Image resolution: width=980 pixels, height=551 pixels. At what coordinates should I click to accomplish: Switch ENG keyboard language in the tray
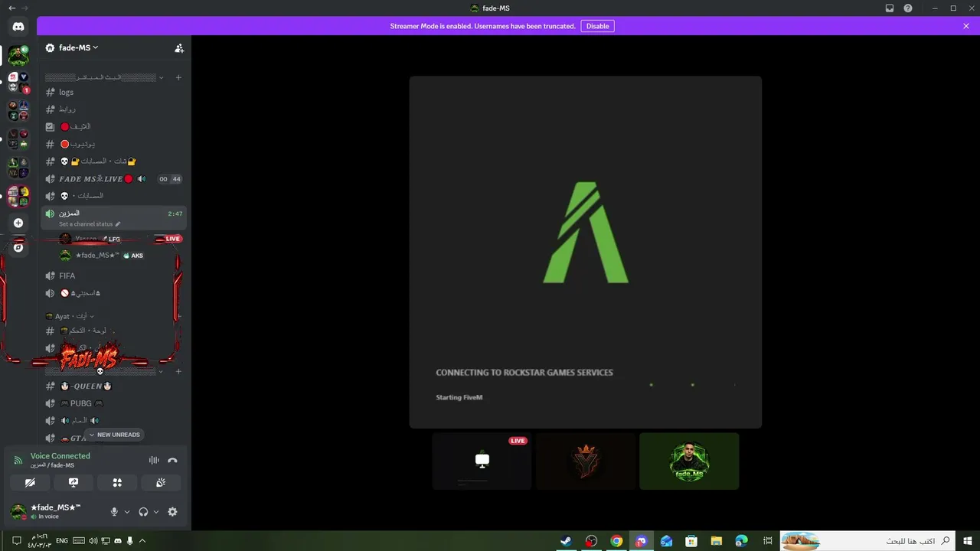(63, 541)
